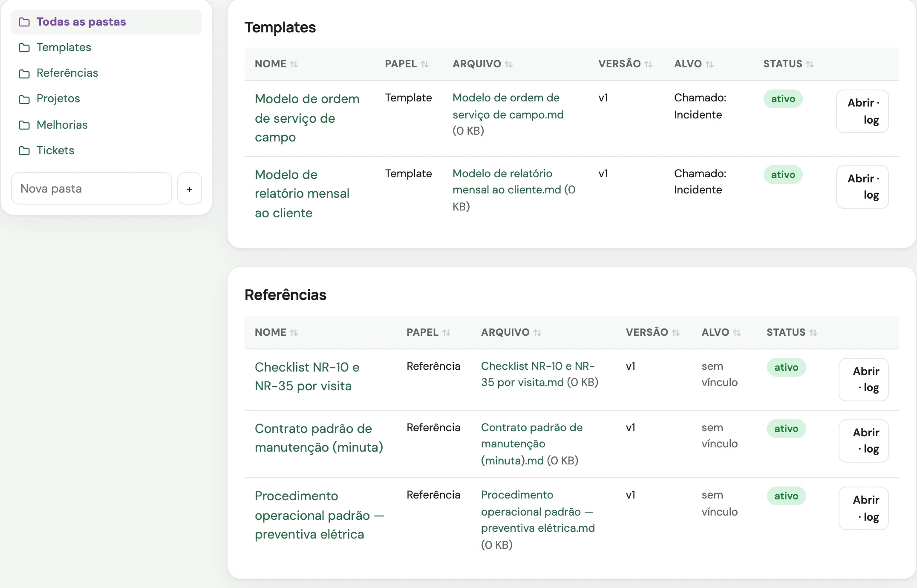Download Modelo de ordem de serviço de campo.md file
The width and height of the screenshot is (917, 588).
[x=508, y=106]
